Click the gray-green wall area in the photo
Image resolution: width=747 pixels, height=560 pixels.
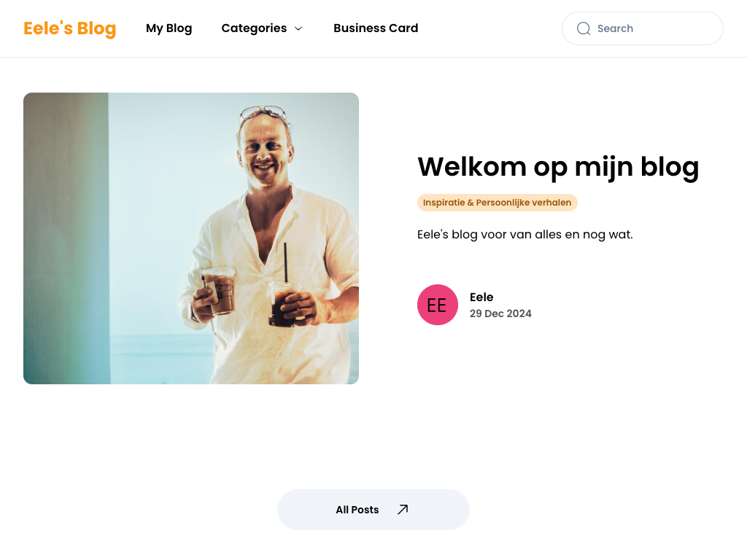click(66, 238)
